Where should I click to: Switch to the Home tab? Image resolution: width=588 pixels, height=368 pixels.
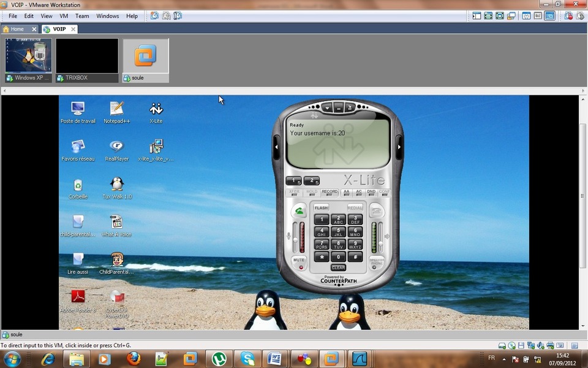point(17,29)
